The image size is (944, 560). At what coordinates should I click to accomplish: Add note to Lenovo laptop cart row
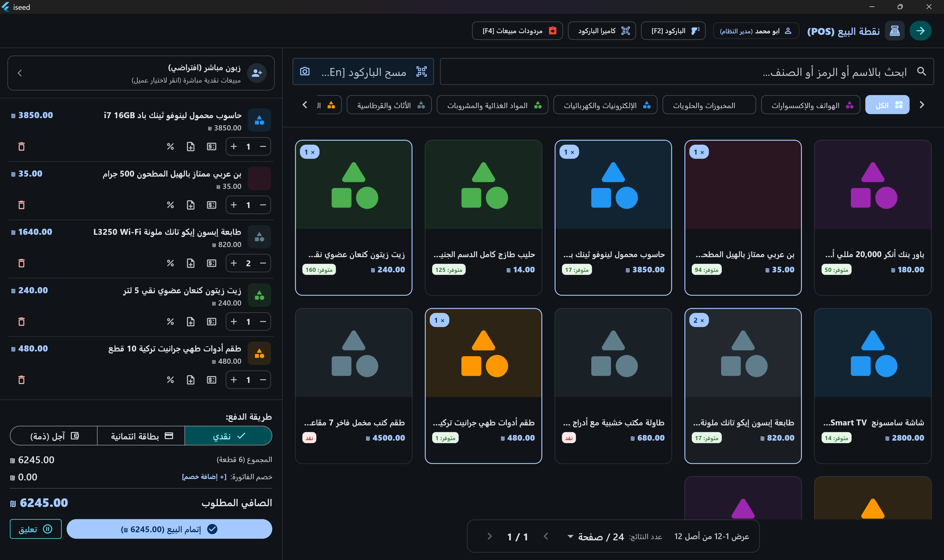191,146
